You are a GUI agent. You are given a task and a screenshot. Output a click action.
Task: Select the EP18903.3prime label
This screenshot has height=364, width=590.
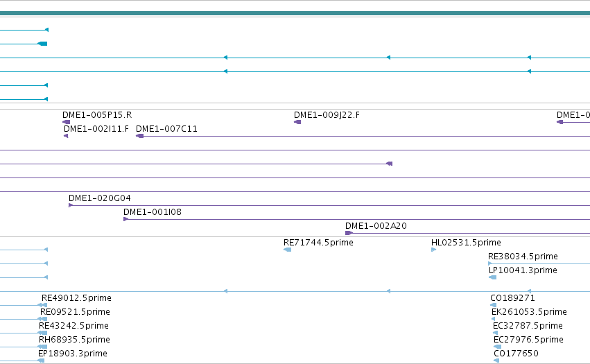tap(73, 354)
